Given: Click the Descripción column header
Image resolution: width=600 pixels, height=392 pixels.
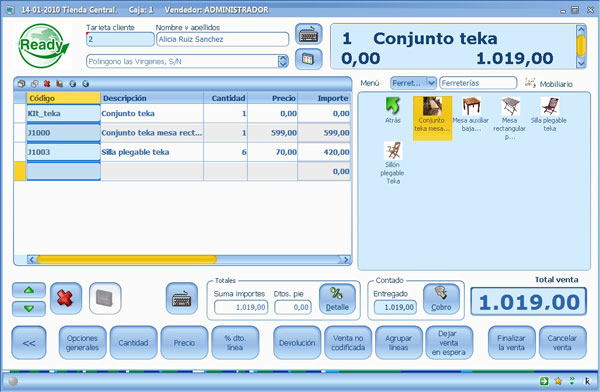Looking at the screenshot, I should [x=152, y=98].
